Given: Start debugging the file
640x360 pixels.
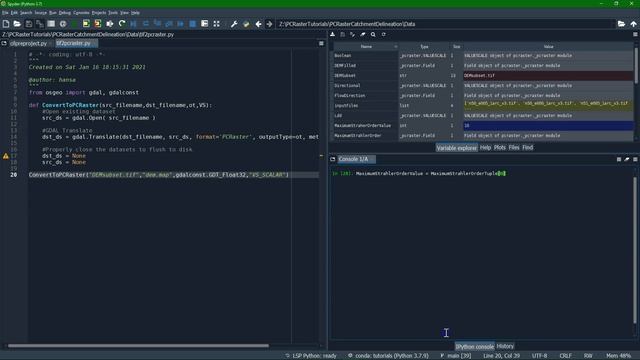Looking at the screenshot, I should (x=133, y=24).
